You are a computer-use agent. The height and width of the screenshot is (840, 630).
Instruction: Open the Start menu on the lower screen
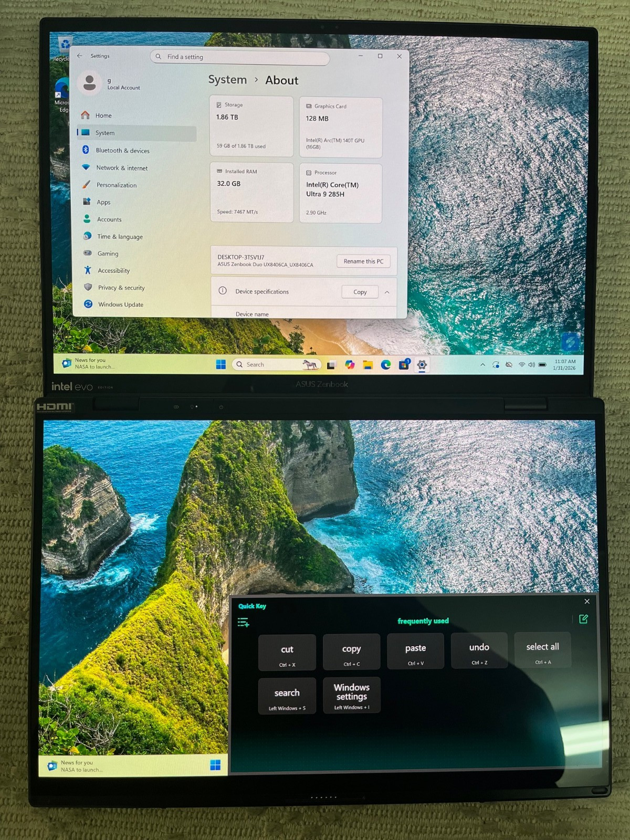[x=215, y=765]
